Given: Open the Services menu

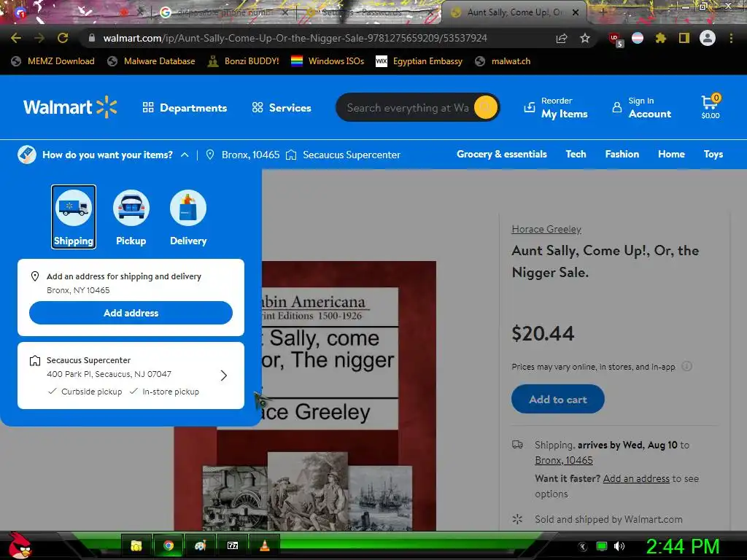Looking at the screenshot, I should click(282, 108).
